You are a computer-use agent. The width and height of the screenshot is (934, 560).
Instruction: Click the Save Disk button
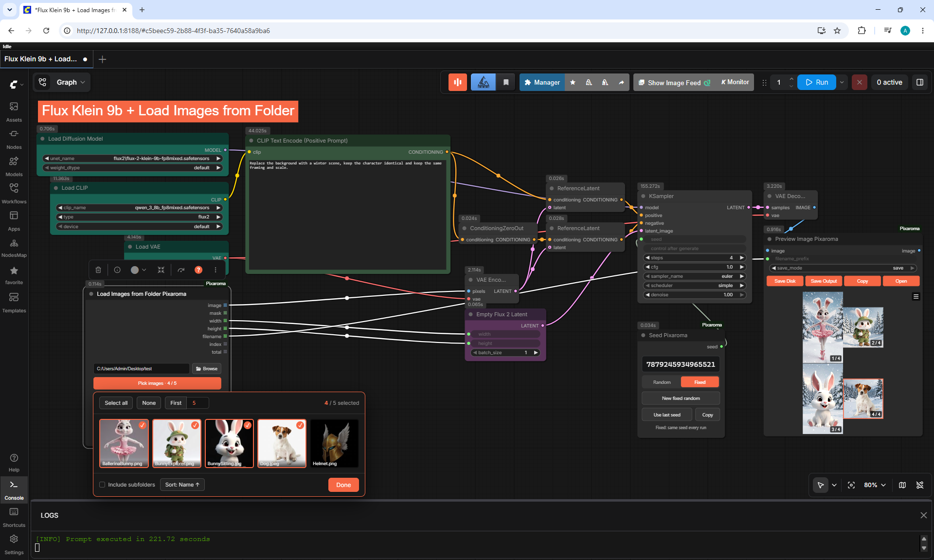point(785,281)
